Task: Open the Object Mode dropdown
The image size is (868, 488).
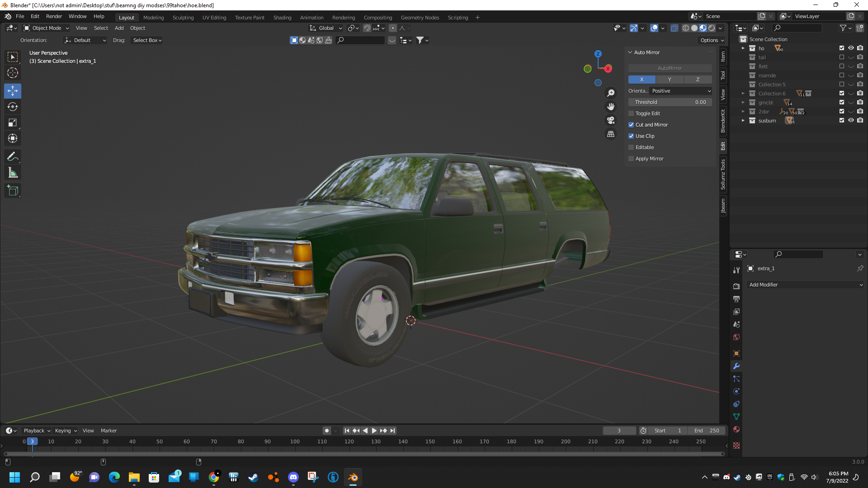Action: click(x=47, y=28)
